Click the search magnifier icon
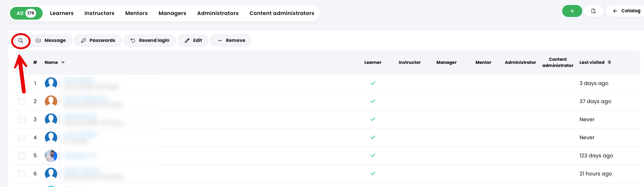The height and width of the screenshot is (187, 644). coord(21,40)
